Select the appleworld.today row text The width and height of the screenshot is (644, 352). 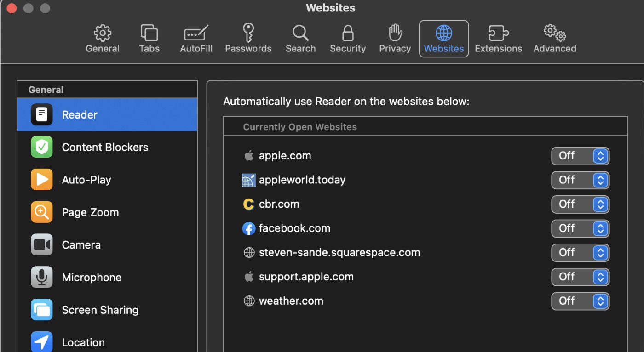(302, 180)
